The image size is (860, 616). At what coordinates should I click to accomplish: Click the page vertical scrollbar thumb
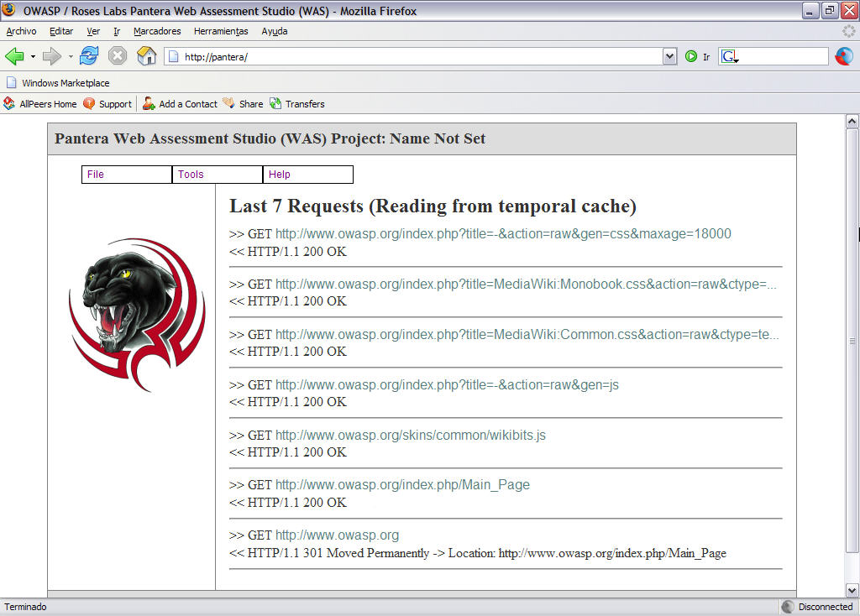(852, 341)
